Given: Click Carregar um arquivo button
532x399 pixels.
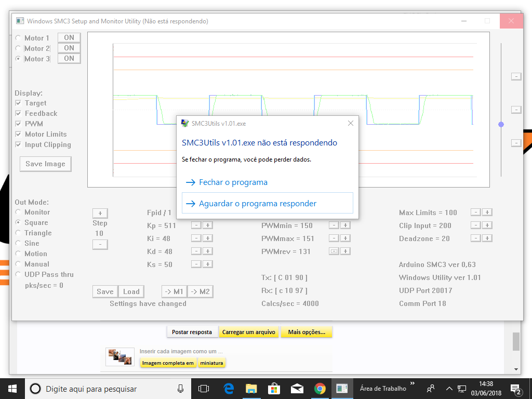Looking at the screenshot, I should point(249,332).
